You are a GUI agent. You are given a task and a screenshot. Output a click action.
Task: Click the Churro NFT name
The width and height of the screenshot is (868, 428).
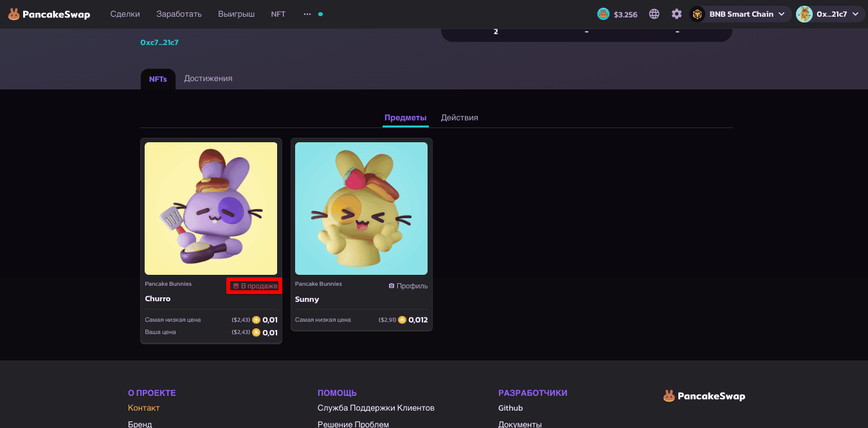158,299
